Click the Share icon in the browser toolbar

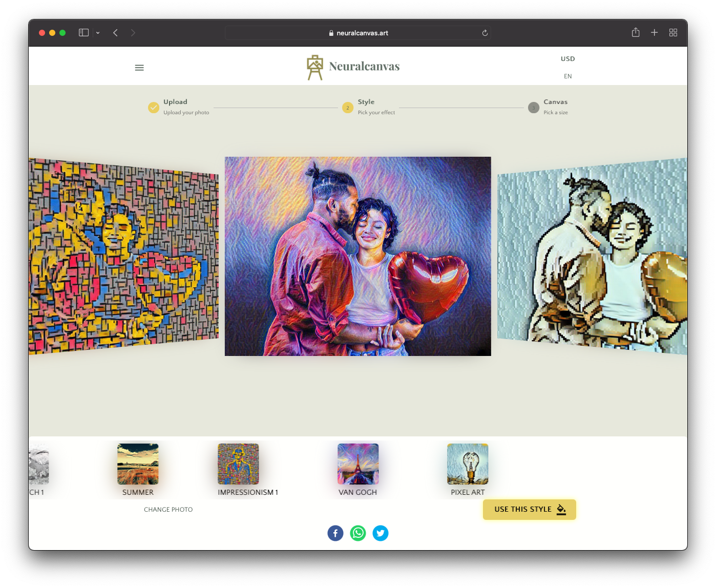(x=635, y=32)
